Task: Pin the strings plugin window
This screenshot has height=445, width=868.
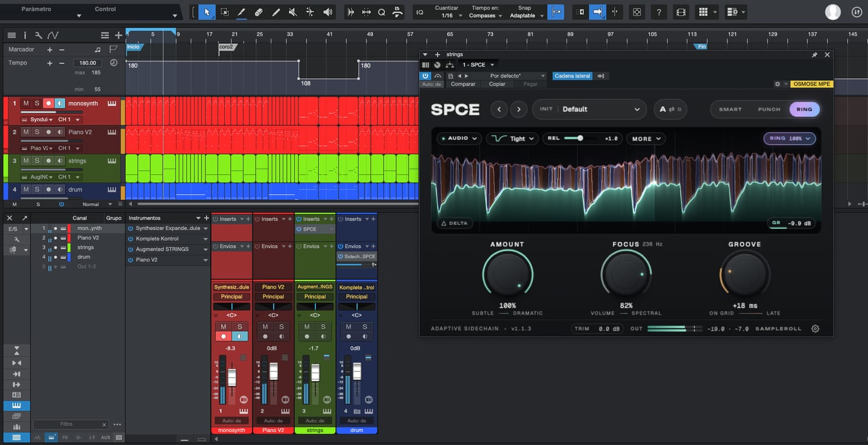Action: 814,55
